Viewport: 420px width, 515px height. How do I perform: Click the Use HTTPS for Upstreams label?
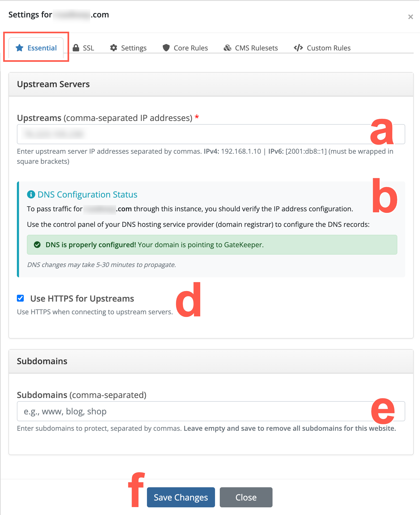point(82,298)
